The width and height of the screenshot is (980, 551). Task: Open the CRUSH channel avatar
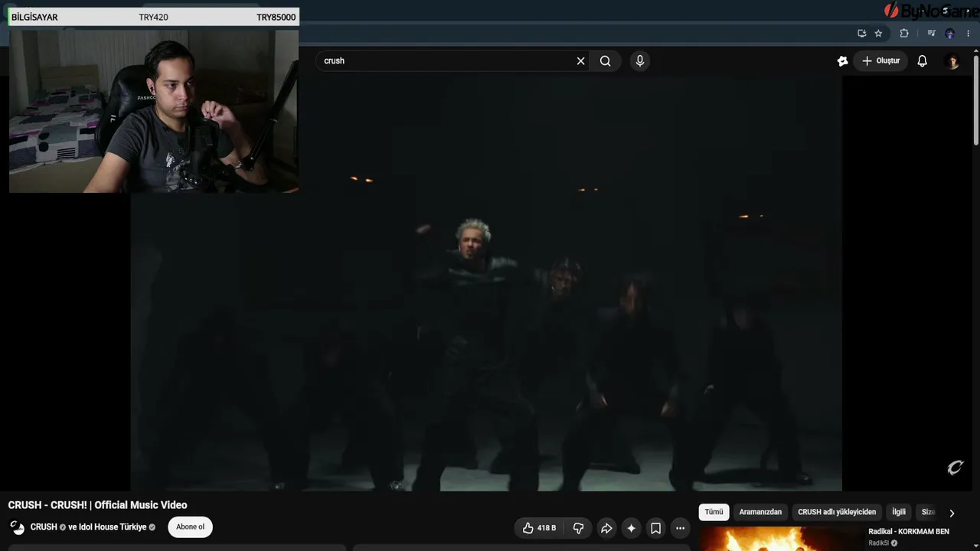[x=17, y=527]
